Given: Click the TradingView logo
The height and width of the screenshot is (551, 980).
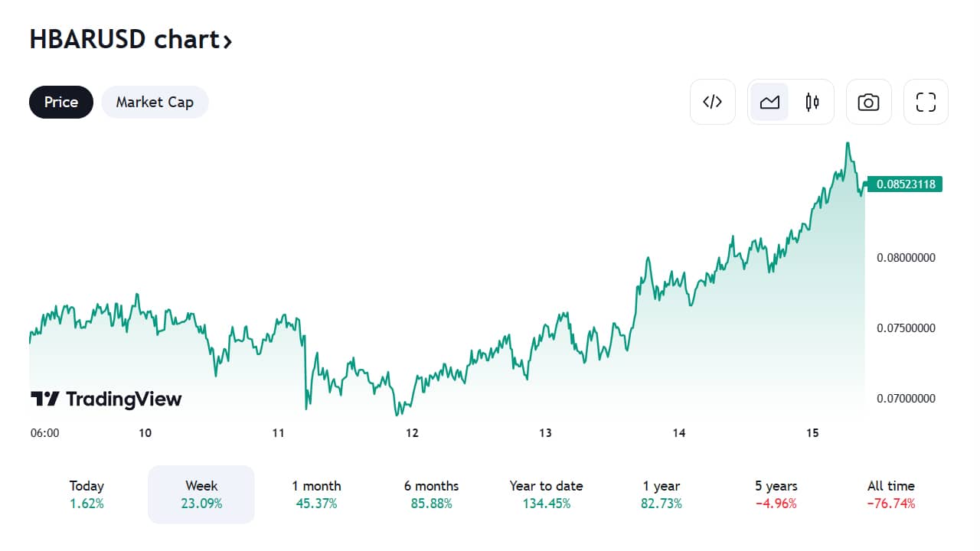Looking at the screenshot, I should click(x=106, y=399).
